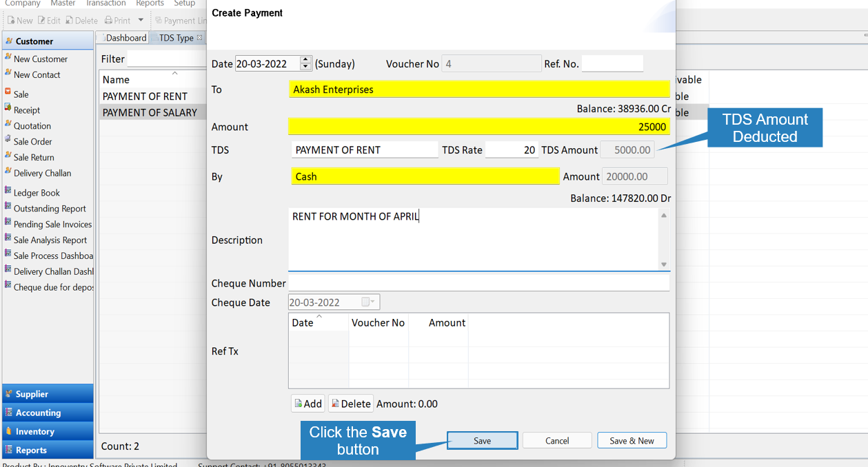This screenshot has width=868, height=467.
Task: Open the Transaction menu
Action: 106,3
